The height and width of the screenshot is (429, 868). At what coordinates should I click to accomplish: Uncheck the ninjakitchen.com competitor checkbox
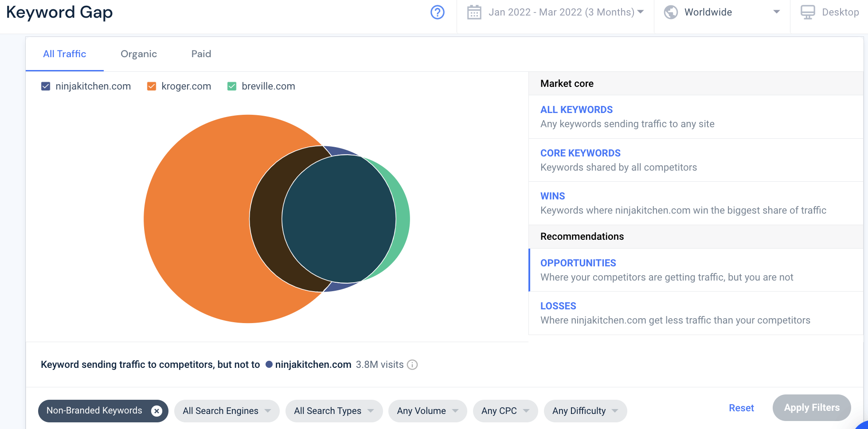click(46, 86)
